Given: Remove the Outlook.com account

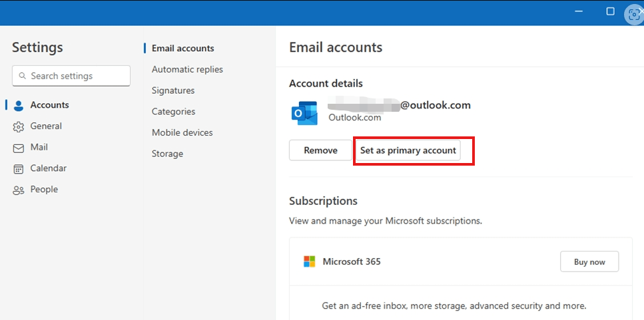Looking at the screenshot, I should point(320,150).
